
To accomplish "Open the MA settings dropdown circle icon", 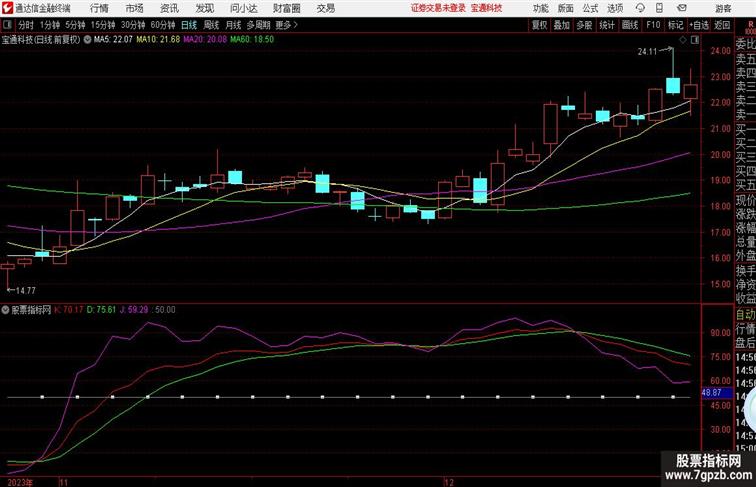I will click(x=87, y=40).
